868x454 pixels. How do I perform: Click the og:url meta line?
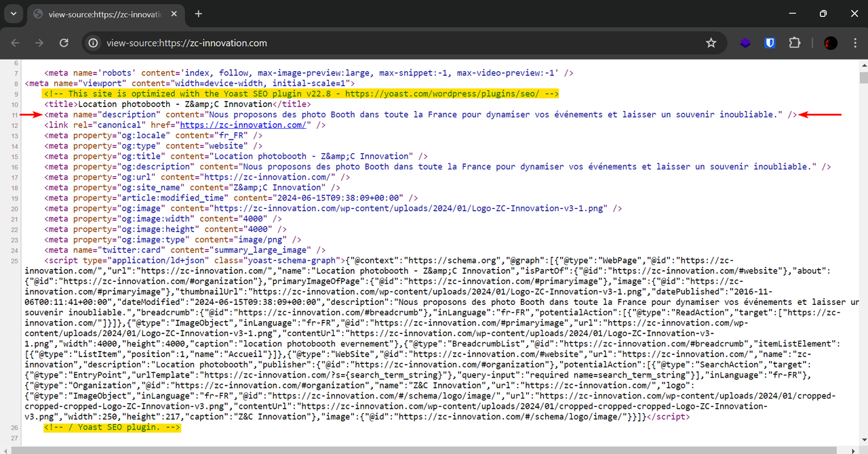(x=197, y=177)
